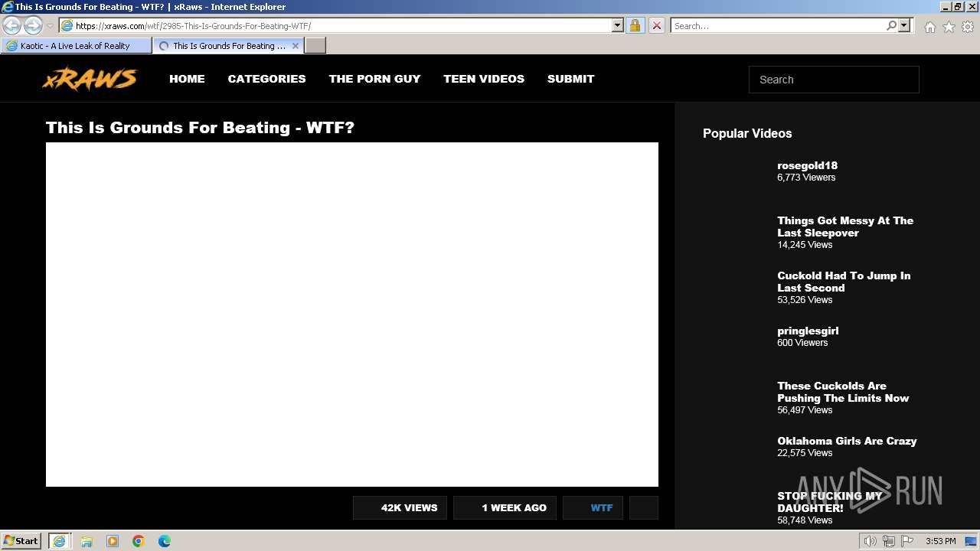
Task: Focus the browser toolbar Search box
Action: pos(778,25)
